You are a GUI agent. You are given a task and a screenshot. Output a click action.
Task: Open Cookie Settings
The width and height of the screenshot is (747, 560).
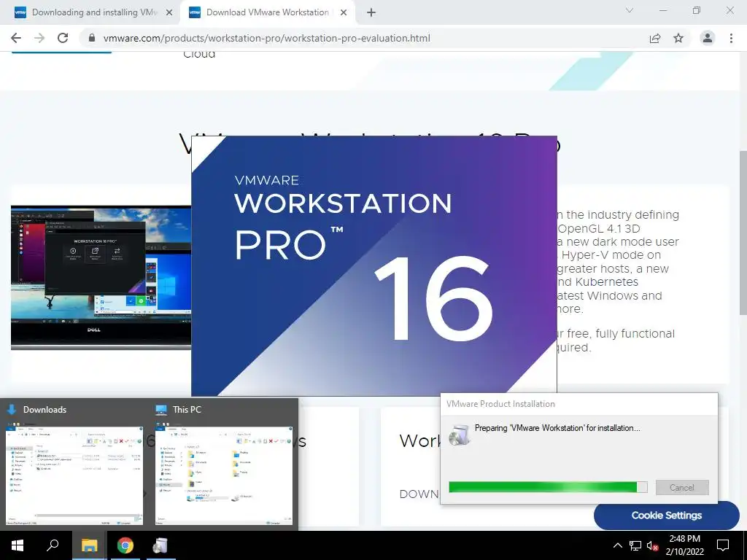coord(666,516)
